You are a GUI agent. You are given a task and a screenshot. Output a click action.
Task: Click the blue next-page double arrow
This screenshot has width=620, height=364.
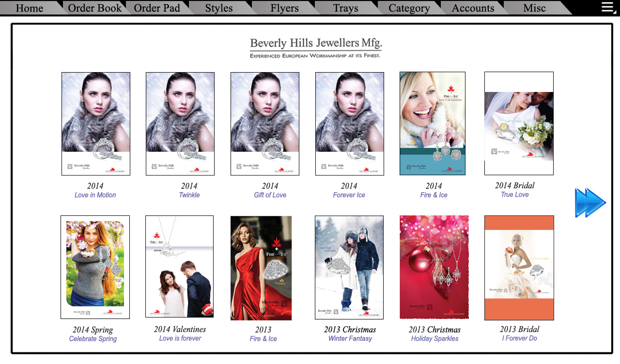(x=590, y=203)
